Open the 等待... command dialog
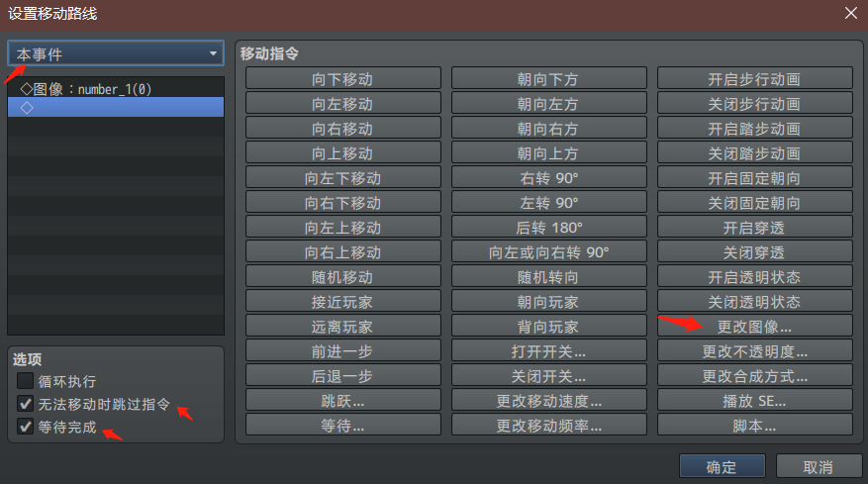 (343, 426)
